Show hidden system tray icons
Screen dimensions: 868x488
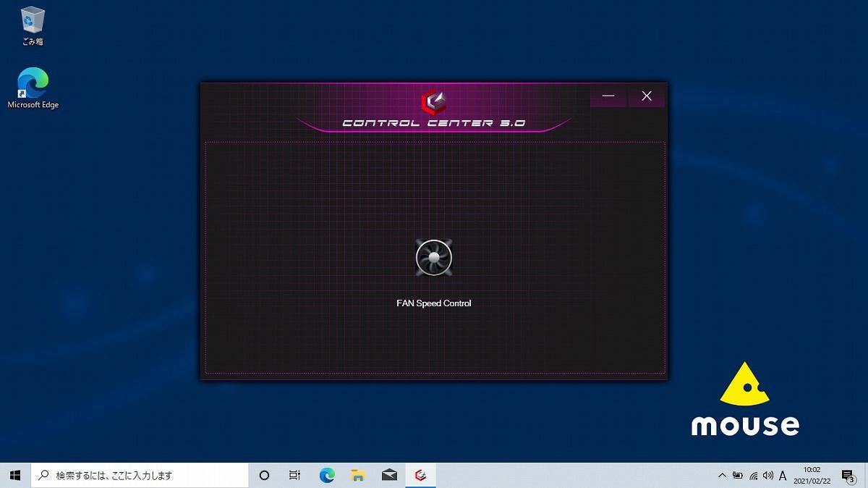722,476
